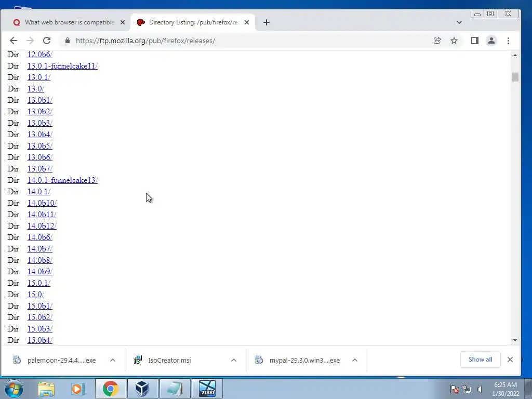Open the 15.0b4/ directory link

pyautogui.click(x=39, y=340)
